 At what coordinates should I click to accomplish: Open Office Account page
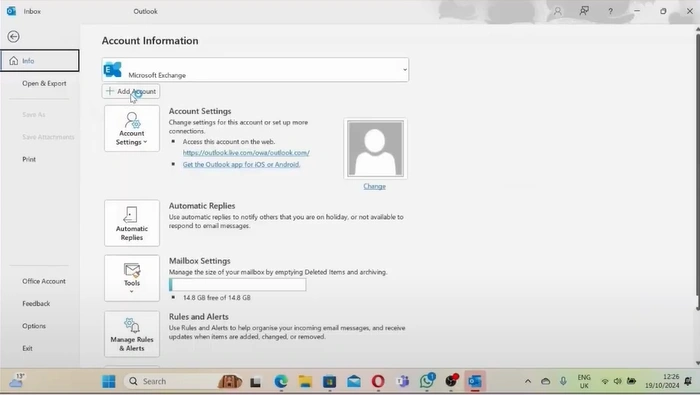pyautogui.click(x=44, y=281)
